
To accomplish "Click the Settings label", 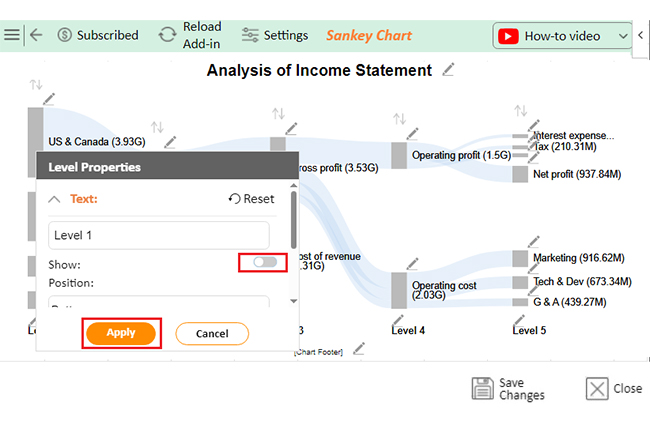I will (286, 35).
